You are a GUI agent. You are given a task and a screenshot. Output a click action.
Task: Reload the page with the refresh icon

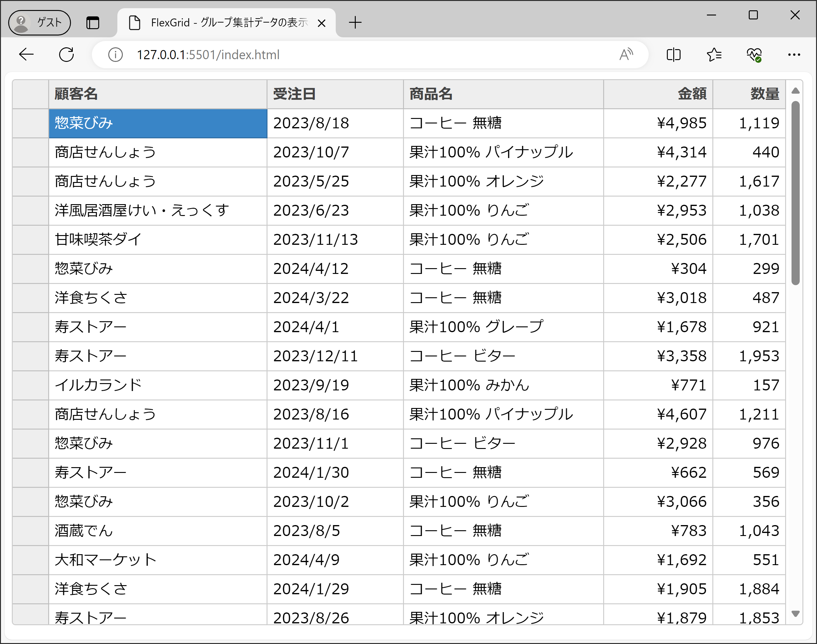pos(66,55)
